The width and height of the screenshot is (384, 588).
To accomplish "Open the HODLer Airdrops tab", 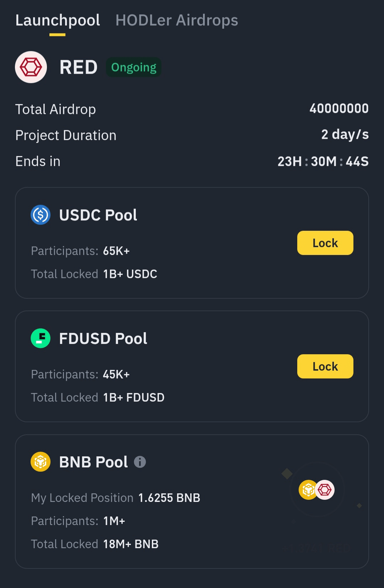I will click(x=177, y=21).
